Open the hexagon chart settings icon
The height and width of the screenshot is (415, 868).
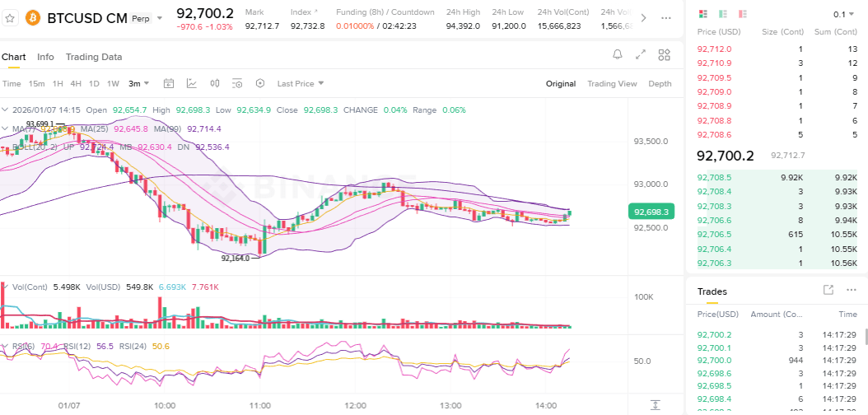260,83
